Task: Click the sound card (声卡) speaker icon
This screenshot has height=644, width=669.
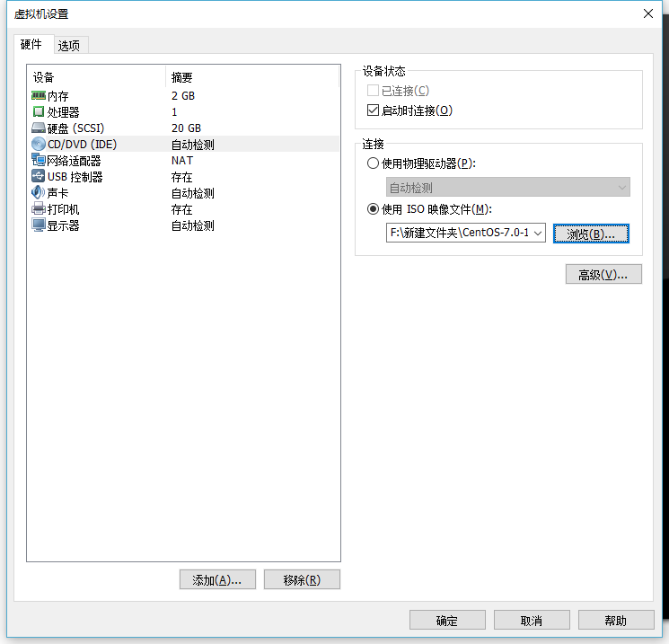Action: (39, 192)
